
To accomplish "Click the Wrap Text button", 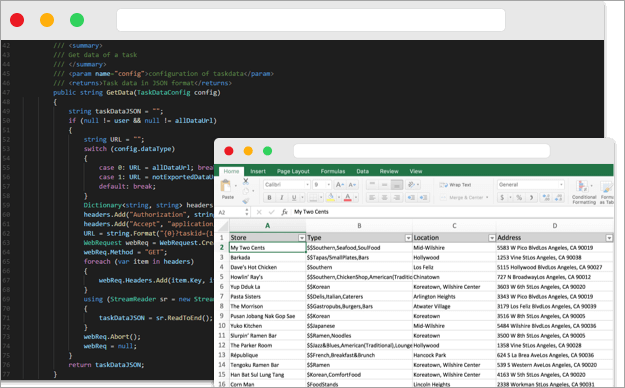I will 455,185.
